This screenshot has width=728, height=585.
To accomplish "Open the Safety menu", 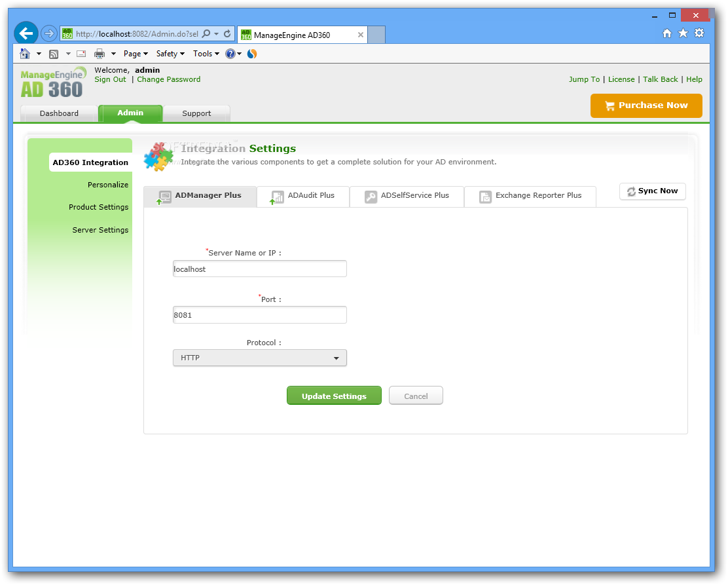I will click(x=170, y=54).
